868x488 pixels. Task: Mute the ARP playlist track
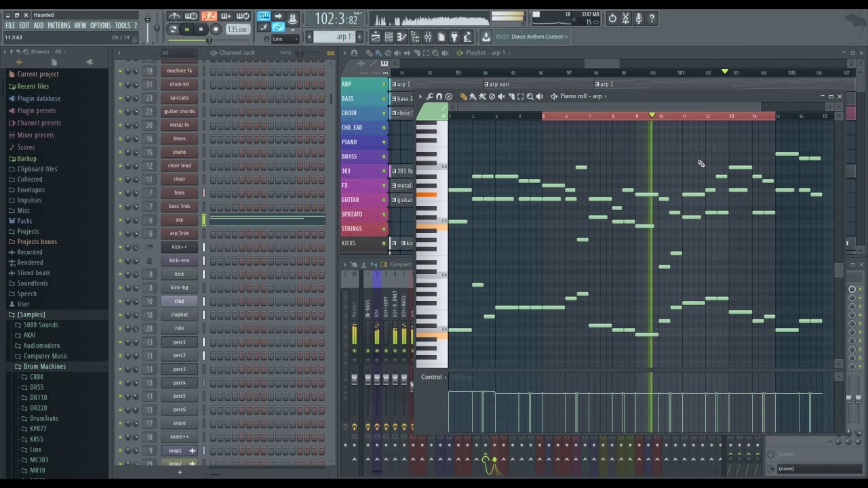pyautogui.click(x=384, y=84)
